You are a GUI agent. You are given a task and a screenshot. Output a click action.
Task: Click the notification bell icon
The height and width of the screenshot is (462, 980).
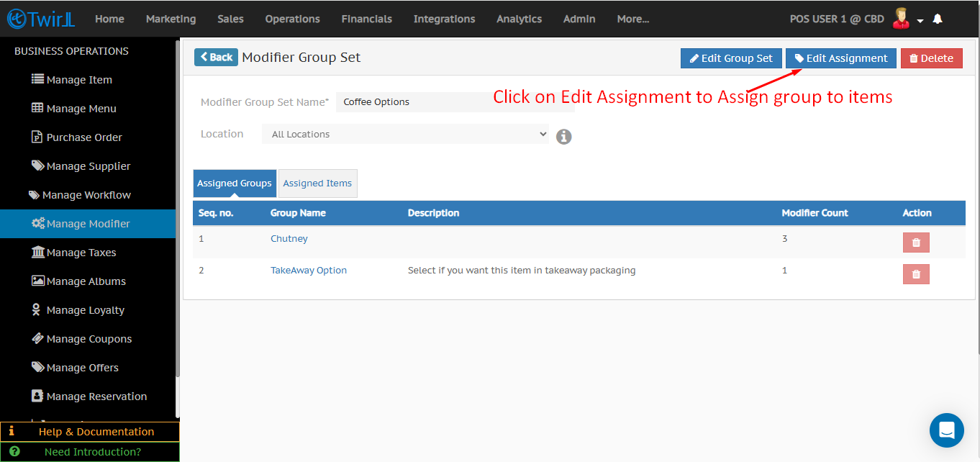point(938,19)
